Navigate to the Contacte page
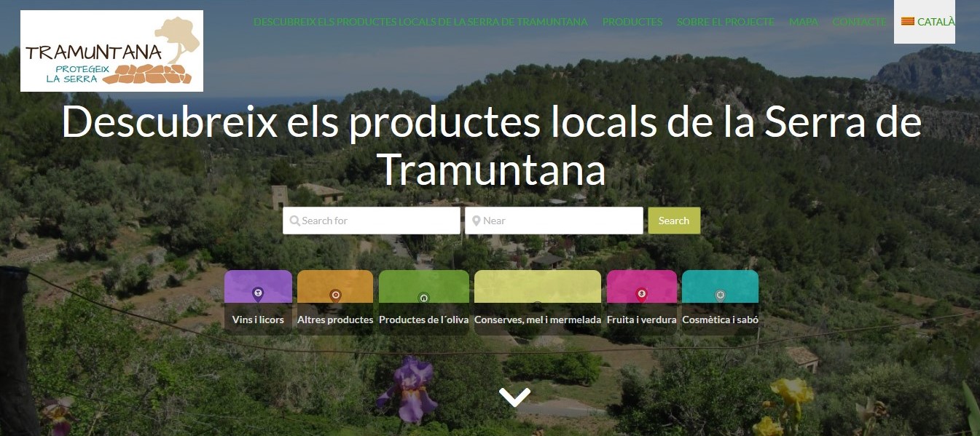 pos(859,22)
